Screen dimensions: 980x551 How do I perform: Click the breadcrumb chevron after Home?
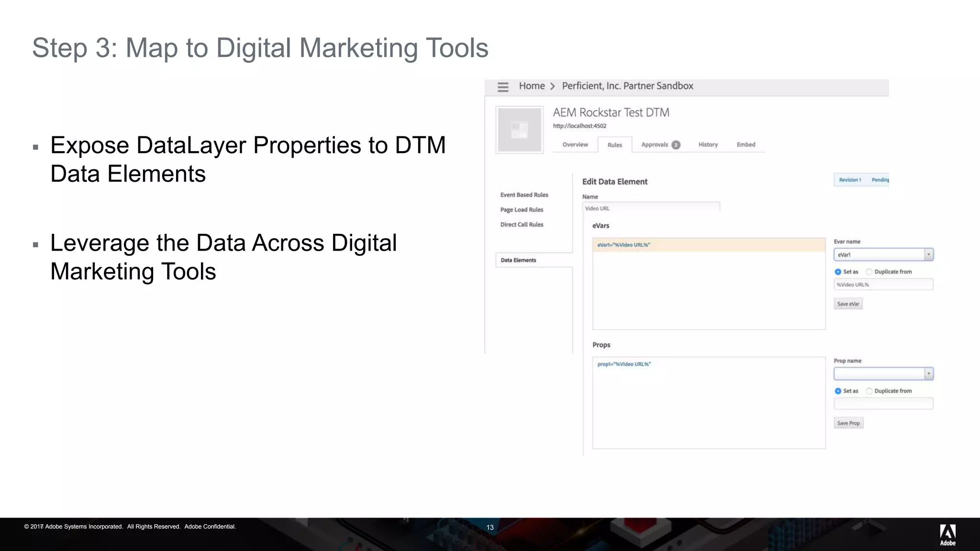coord(553,86)
